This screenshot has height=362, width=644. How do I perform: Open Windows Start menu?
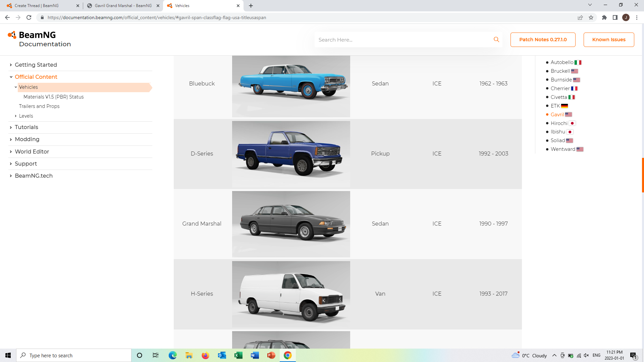coord(8,355)
